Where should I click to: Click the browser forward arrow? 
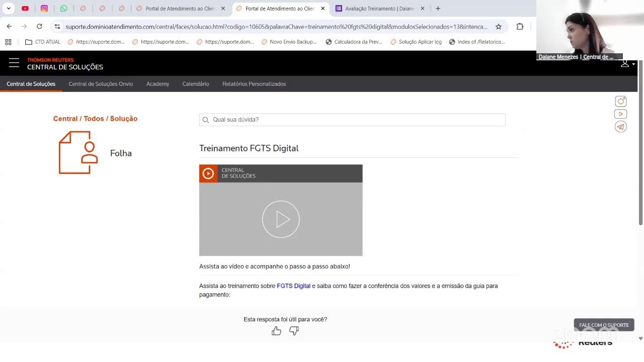coord(24,27)
